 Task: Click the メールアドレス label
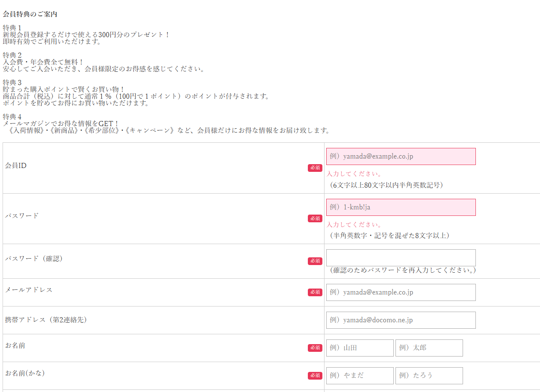[29, 290]
